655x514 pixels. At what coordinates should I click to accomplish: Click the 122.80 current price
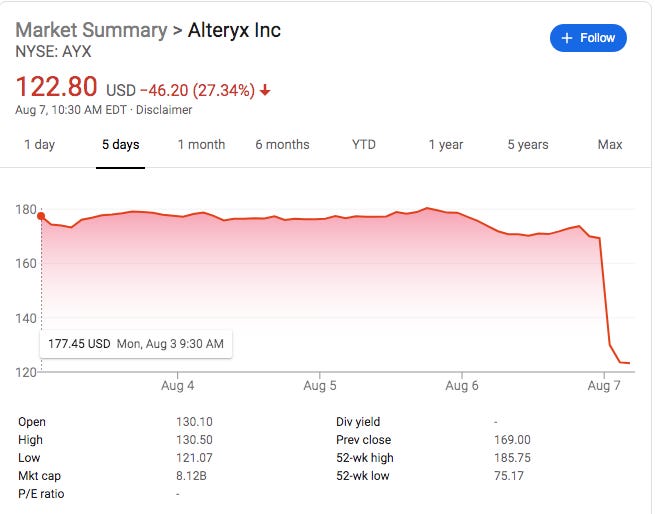click(x=56, y=87)
